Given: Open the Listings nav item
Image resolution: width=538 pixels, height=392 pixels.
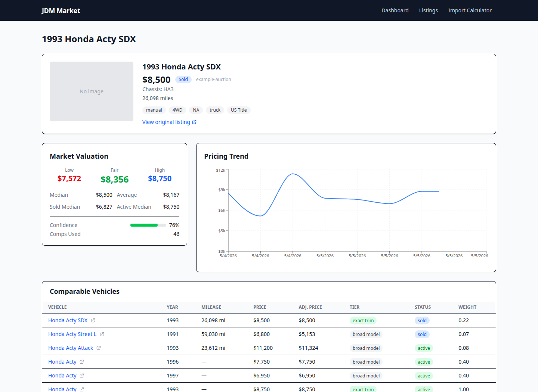Looking at the screenshot, I should click(428, 10).
